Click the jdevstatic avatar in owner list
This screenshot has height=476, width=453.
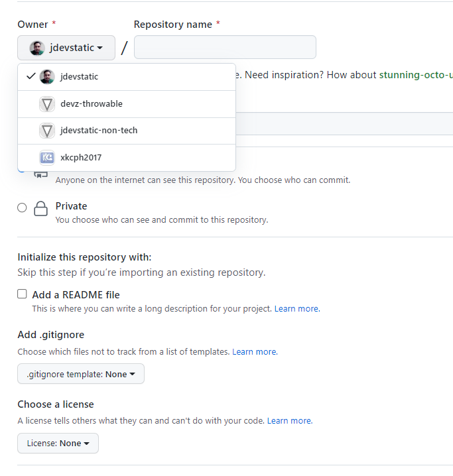[x=47, y=77]
